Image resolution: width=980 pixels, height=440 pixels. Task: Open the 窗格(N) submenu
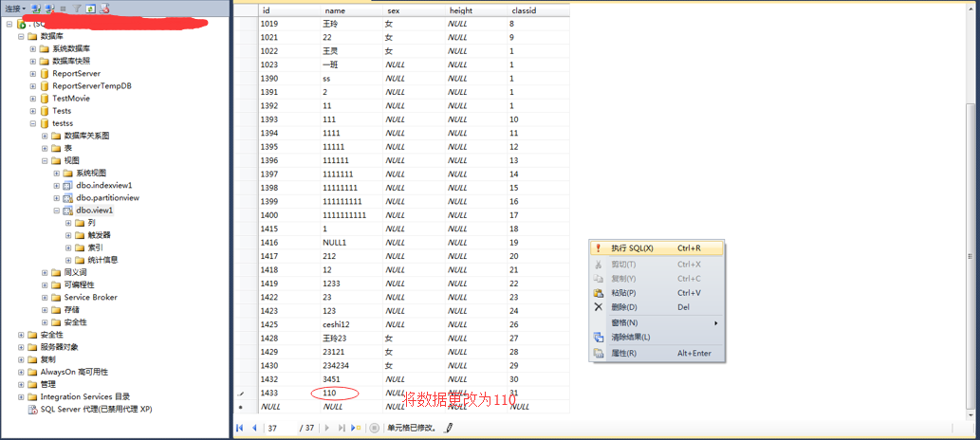(656, 323)
